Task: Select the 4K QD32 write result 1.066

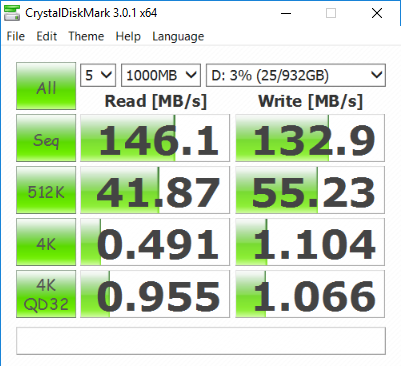Action: pos(310,294)
